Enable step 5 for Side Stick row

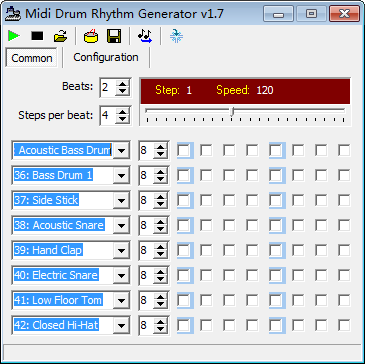276,200
